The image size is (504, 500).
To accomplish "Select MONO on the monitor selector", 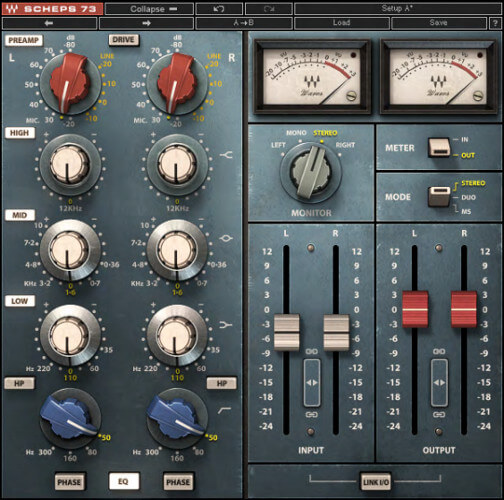I will click(x=296, y=133).
